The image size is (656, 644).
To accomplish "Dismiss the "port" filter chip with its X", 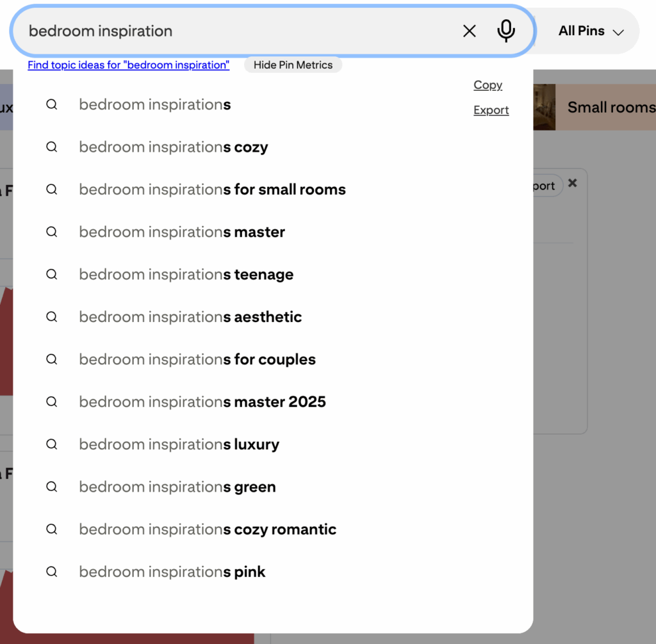I will 572,183.
